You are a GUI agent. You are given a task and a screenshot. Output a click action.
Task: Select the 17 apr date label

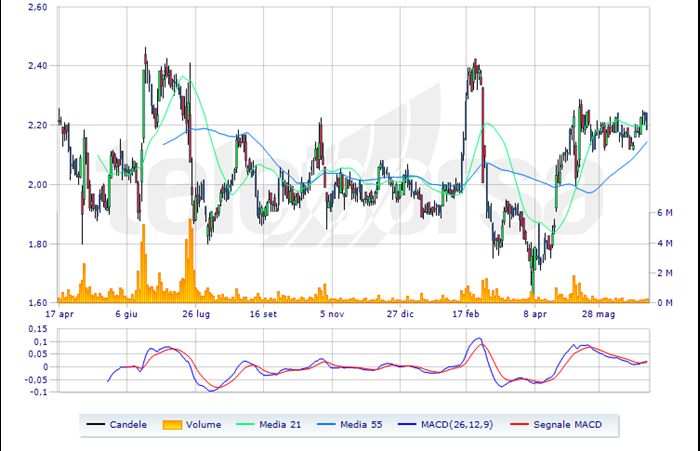pyautogui.click(x=59, y=314)
